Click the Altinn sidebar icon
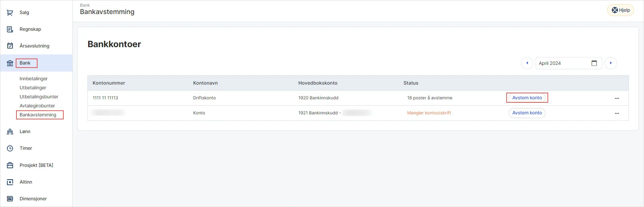The image size is (644, 207). (10, 182)
